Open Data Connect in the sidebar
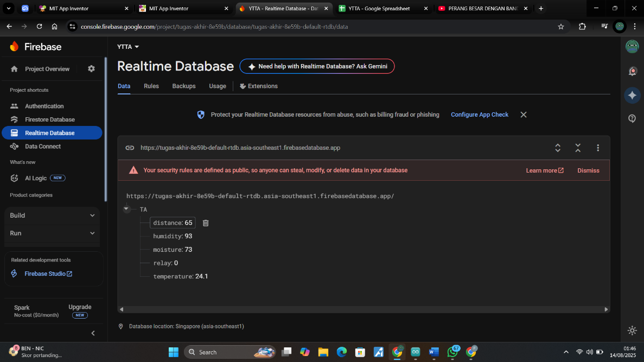 pos(43,147)
